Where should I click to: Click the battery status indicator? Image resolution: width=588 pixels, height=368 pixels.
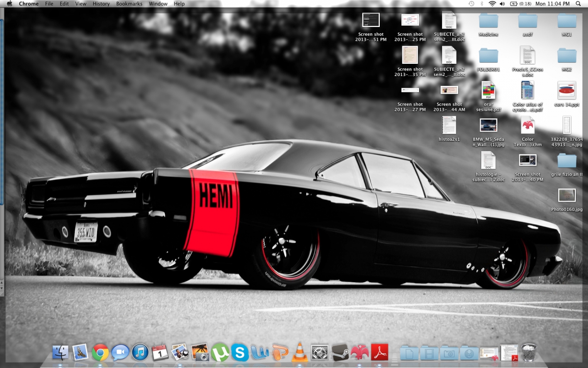pos(521,3)
